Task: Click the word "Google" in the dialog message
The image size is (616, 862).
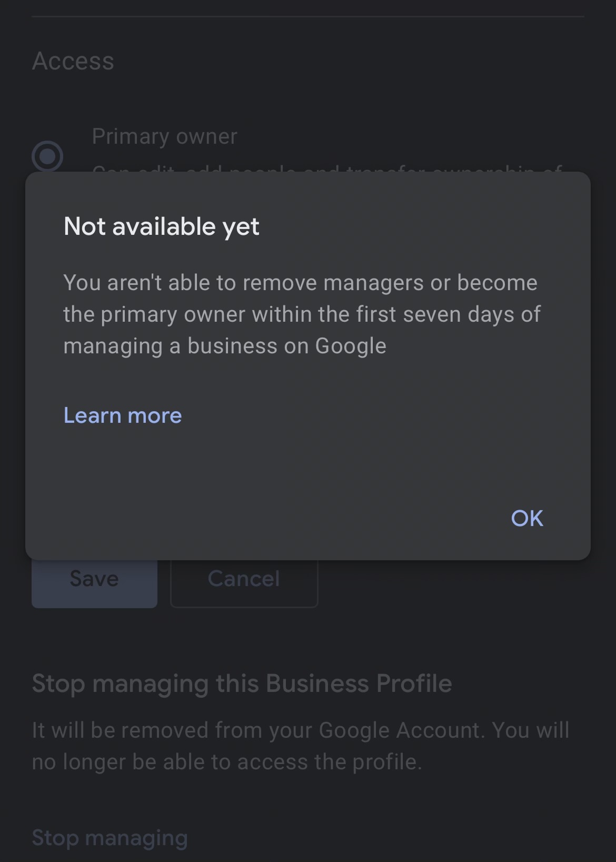Action: click(351, 346)
